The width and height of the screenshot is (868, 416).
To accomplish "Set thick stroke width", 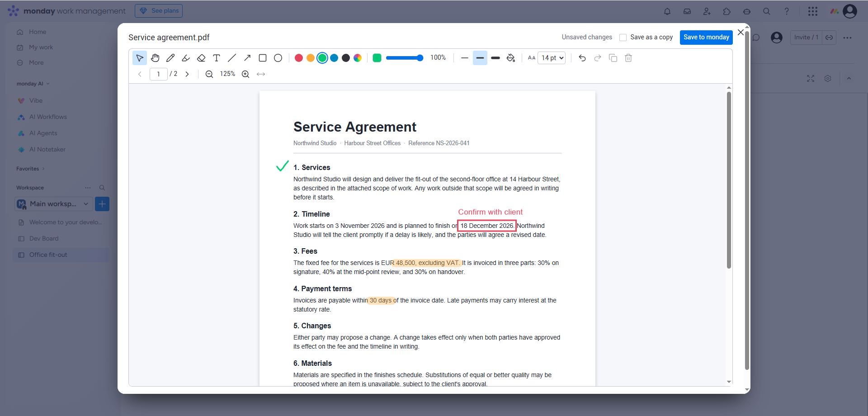I will (x=495, y=58).
